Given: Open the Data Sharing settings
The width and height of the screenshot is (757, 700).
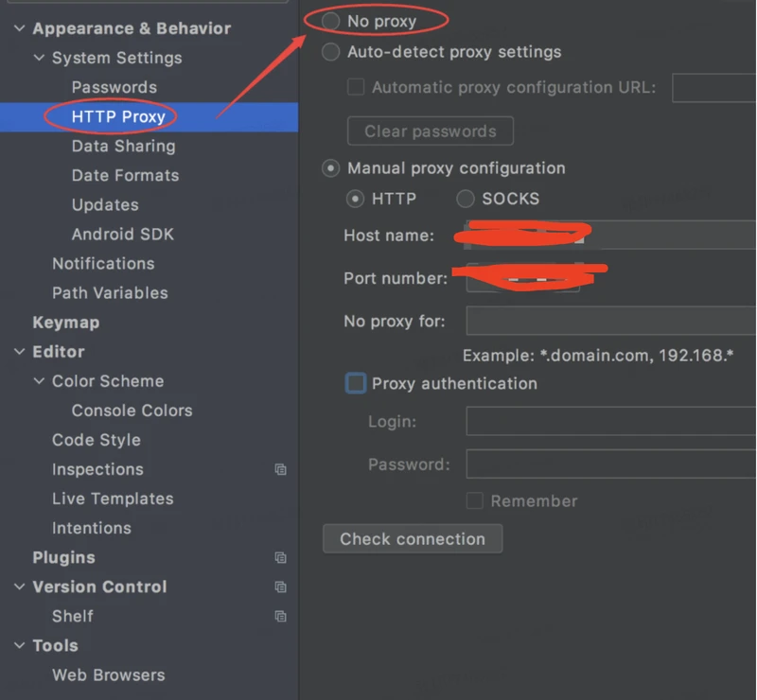Looking at the screenshot, I should (123, 147).
